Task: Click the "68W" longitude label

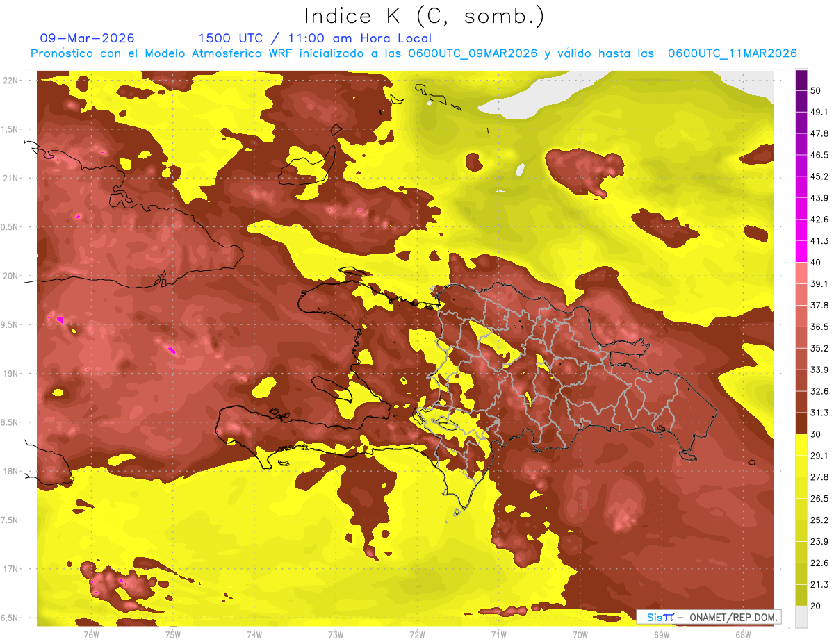Action: pos(742,634)
